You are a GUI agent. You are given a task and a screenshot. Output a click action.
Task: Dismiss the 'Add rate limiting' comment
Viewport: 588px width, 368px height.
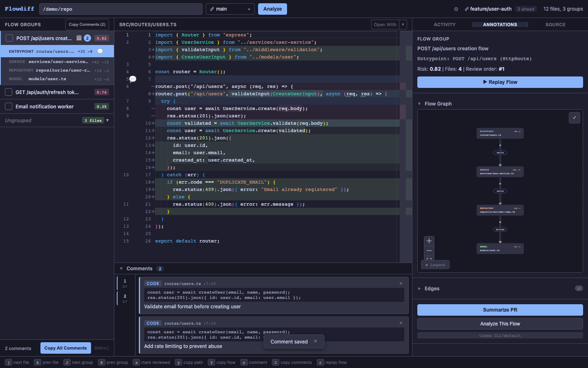(x=401, y=323)
